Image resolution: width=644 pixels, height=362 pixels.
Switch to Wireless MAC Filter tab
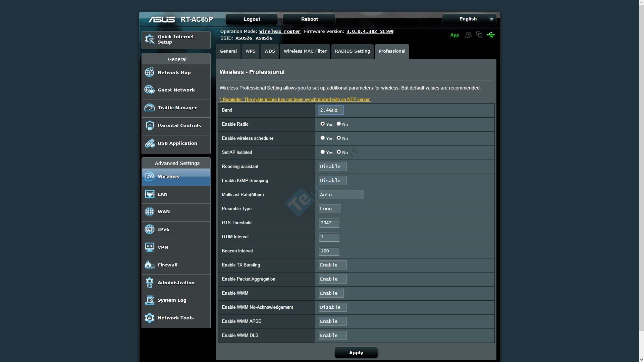pos(305,51)
